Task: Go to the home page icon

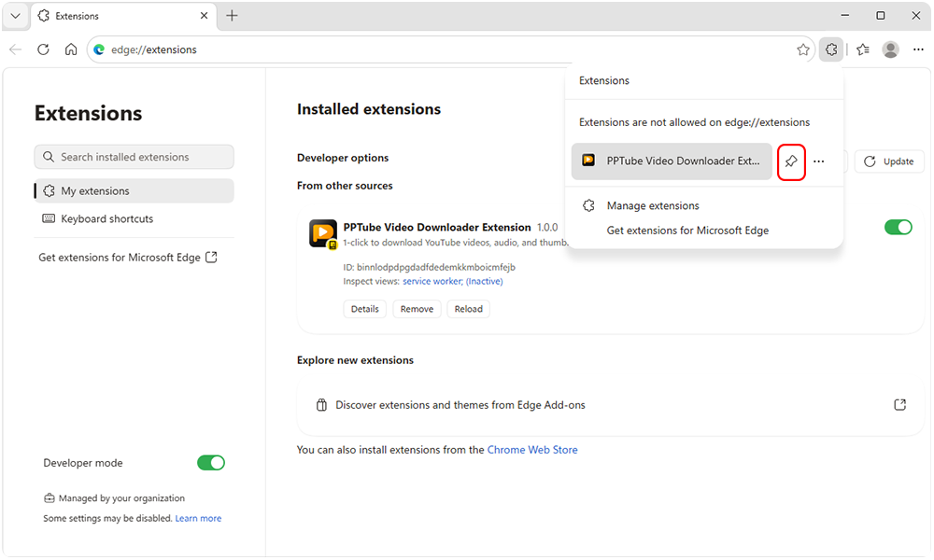Action: (71, 49)
